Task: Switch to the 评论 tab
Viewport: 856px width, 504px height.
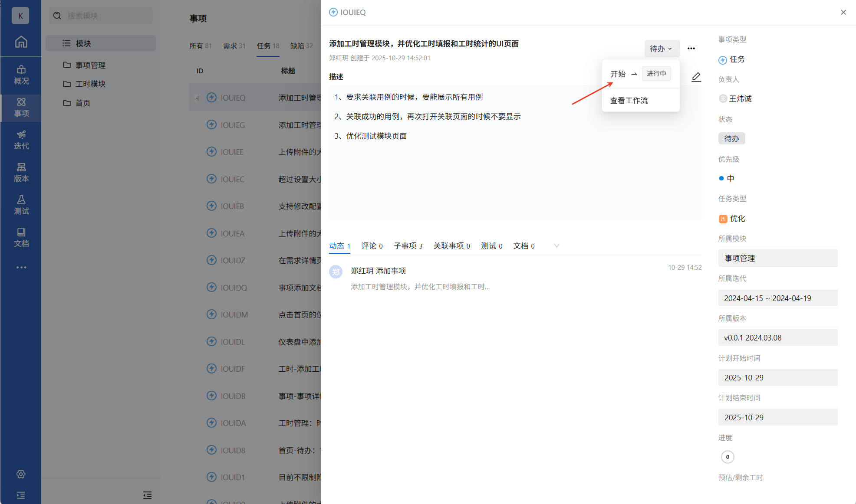Action: 372,245
